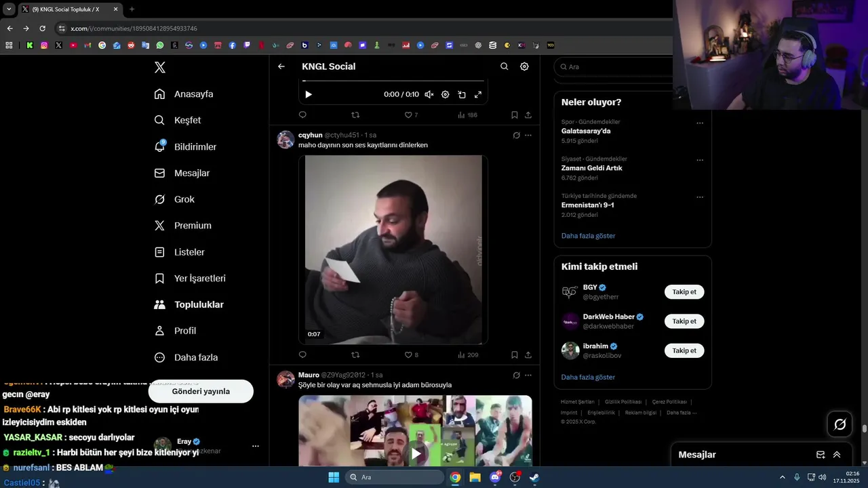Open Premium page
The image size is (868, 488).
click(183, 226)
